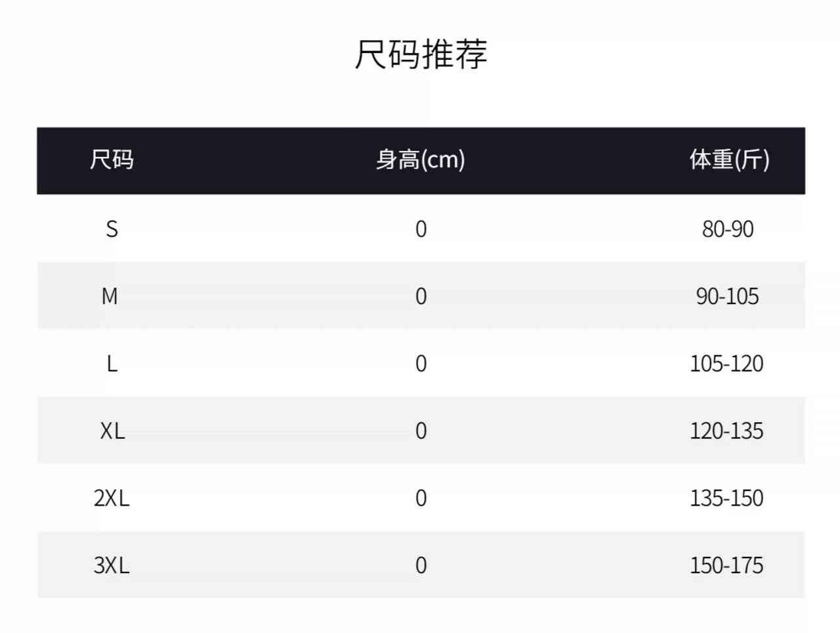This screenshot has width=840, height=633.
Task: Select the 90-105 weight value
Action: point(728,297)
